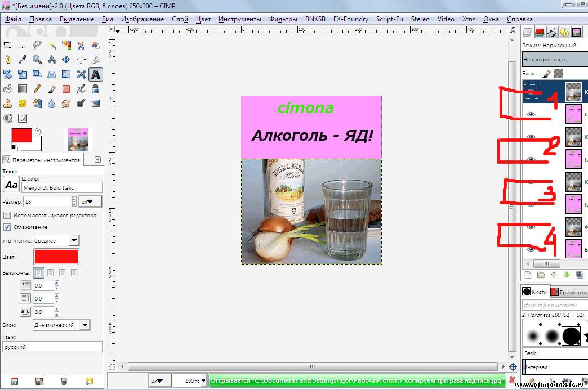The width and height of the screenshot is (588, 390).
Task: Open status bar px unit dropdown
Action: tap(160, 380)
